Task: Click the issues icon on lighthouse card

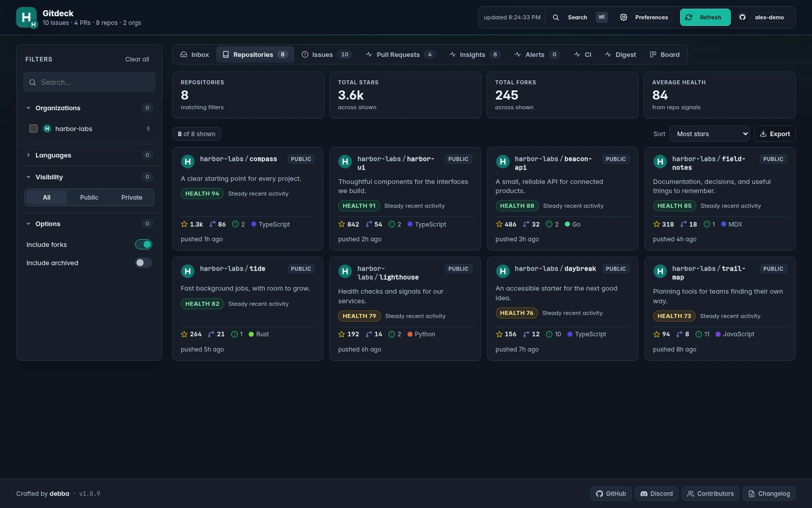Action: (x=392, y=334)
